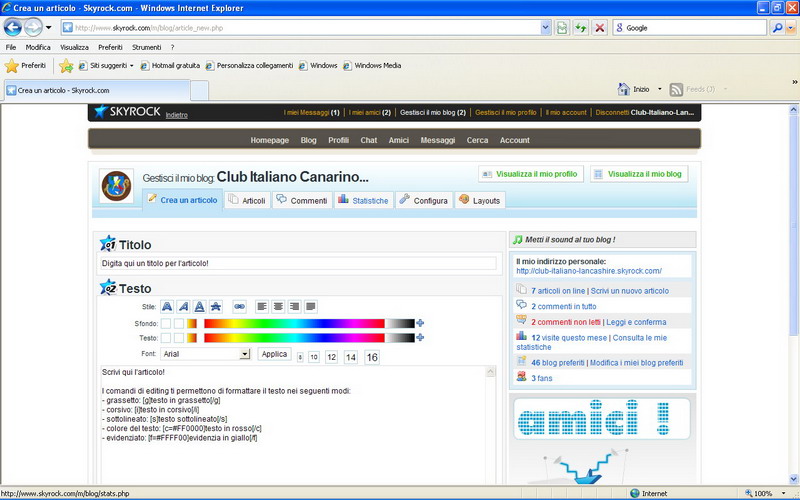Open Leggi e conferma link
The width and height of the screenshot is (800, 500).
pyautogui.click(x=636, y=322)
